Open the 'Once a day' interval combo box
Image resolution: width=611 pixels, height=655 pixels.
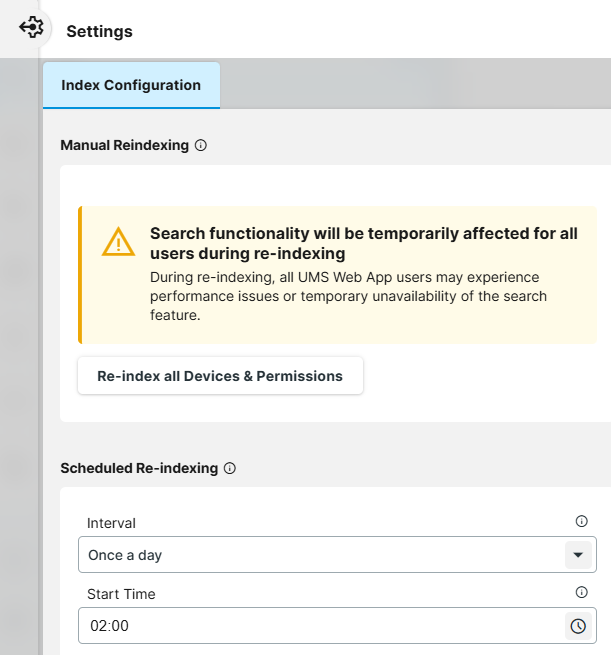320,555
